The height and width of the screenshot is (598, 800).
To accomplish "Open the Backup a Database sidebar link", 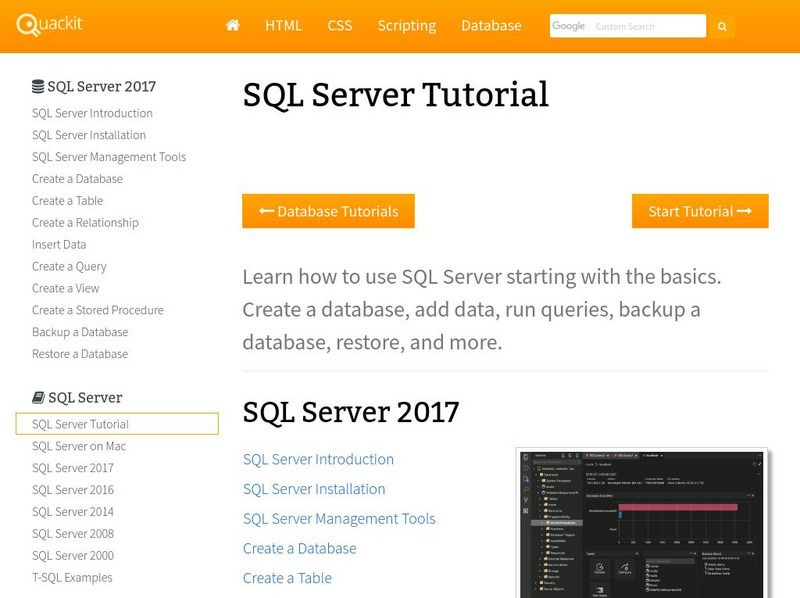I will pyautogui.click(x=80, y=332).
